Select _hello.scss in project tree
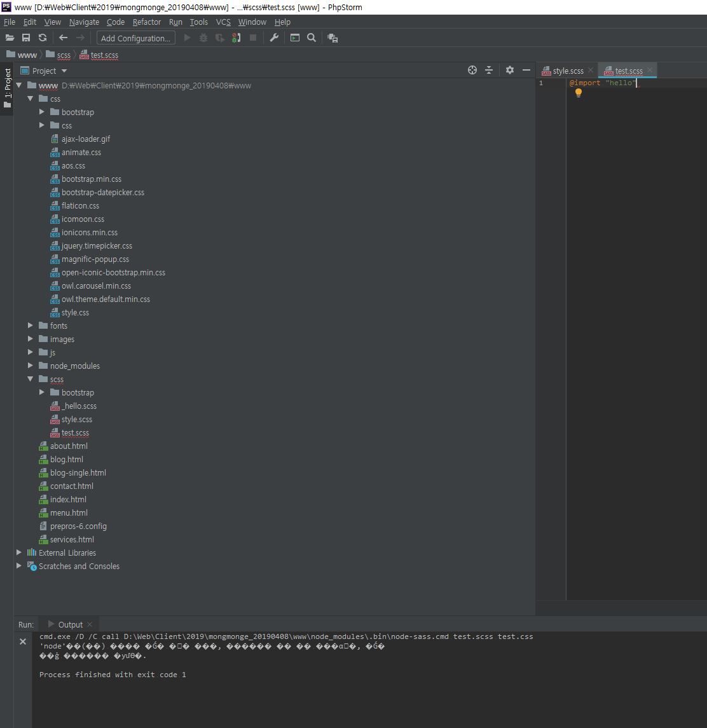 pos(80,406)
